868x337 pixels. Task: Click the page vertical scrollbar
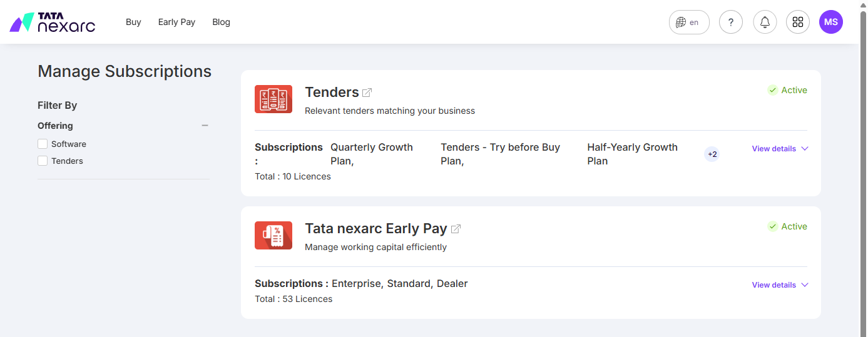pyautogui.click(x=864, y=169)
